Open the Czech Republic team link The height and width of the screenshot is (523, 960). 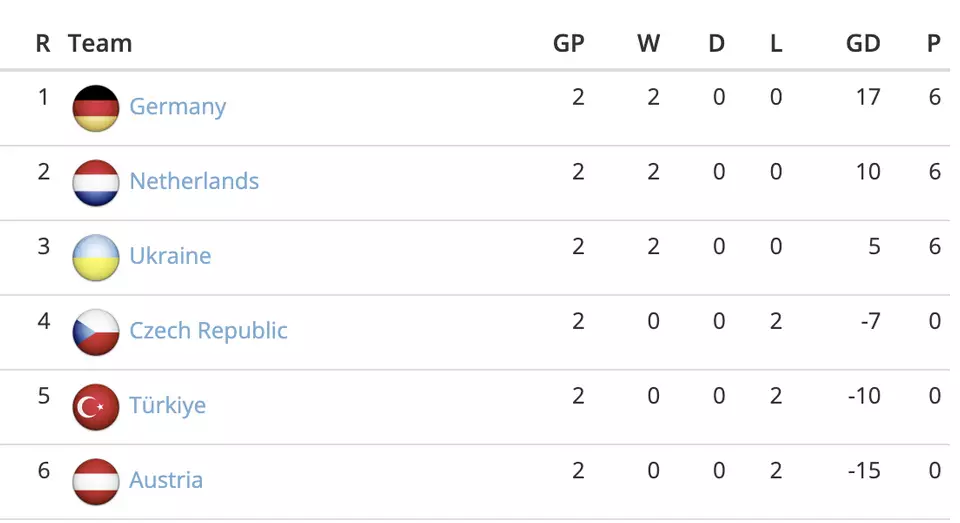[x=208, y=331]
